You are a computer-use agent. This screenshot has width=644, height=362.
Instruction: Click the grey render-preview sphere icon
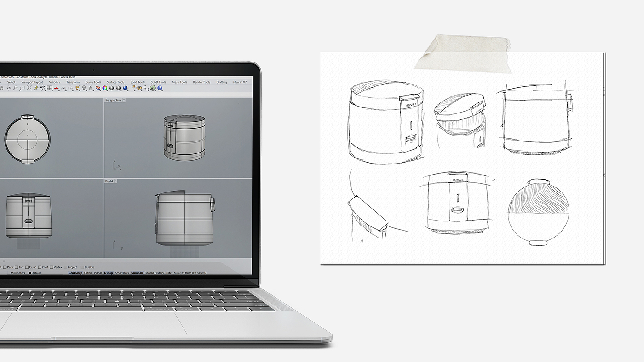coord(118,88)
